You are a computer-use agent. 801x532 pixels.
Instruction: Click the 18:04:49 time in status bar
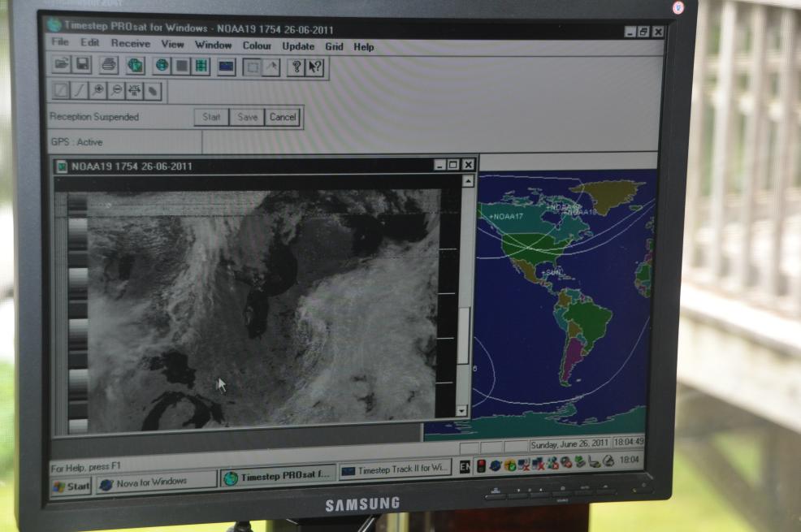click(x=628, y=442)
